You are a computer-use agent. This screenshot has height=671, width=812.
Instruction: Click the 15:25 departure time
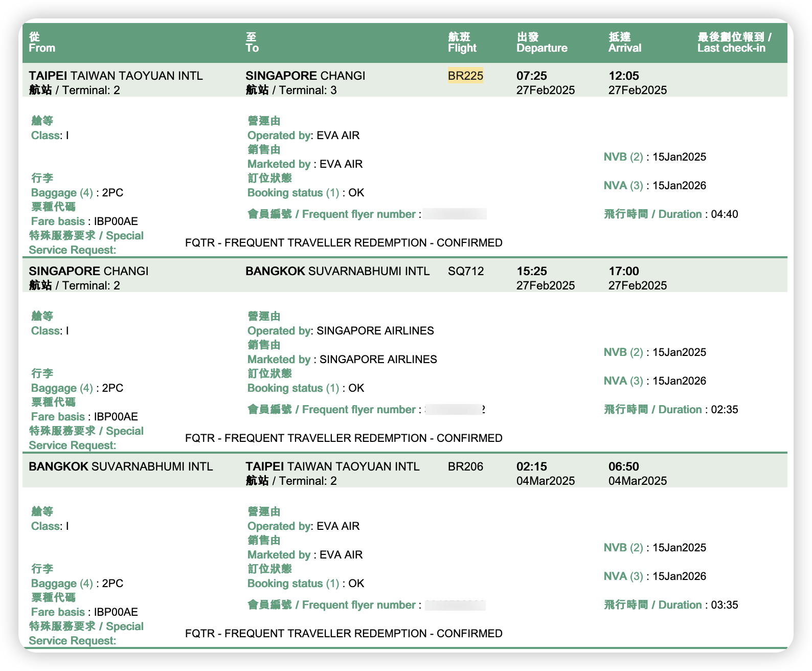coord(531,271)
